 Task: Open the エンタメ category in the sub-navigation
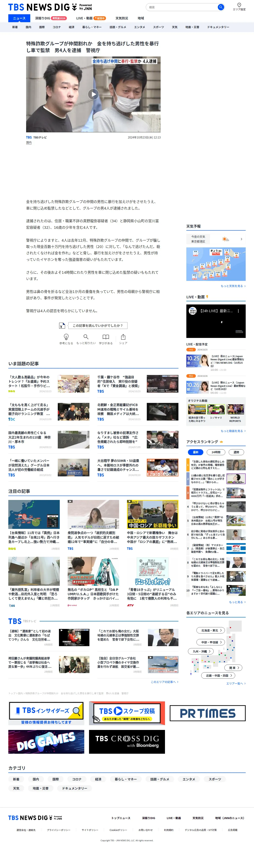point(140,27)
